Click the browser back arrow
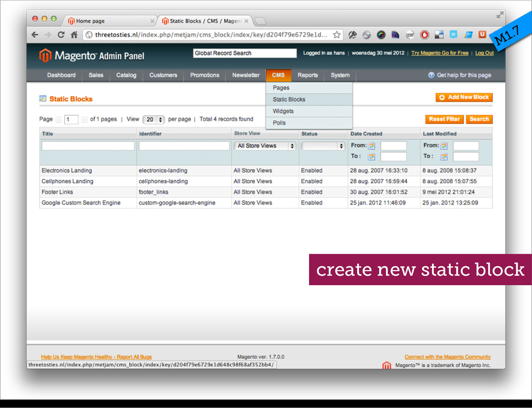This screenshot has height=410, width=532. [35, 35]
